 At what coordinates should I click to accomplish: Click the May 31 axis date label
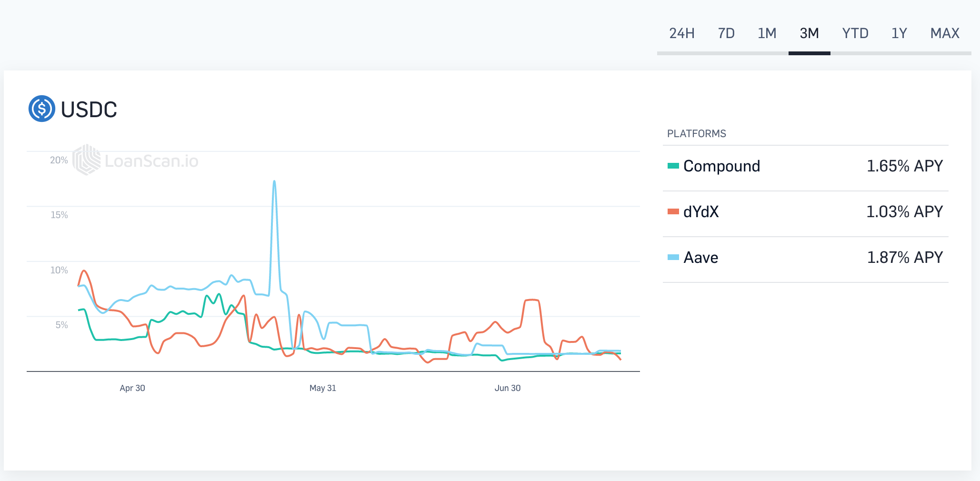[323, 388]
